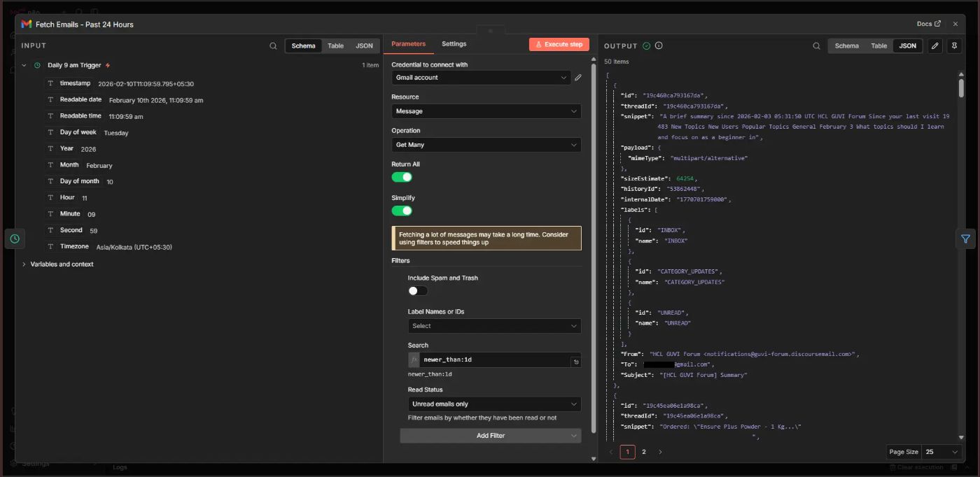The image size is (980, 477).
Task: Open the Docs link
Action: coord(928,24)
